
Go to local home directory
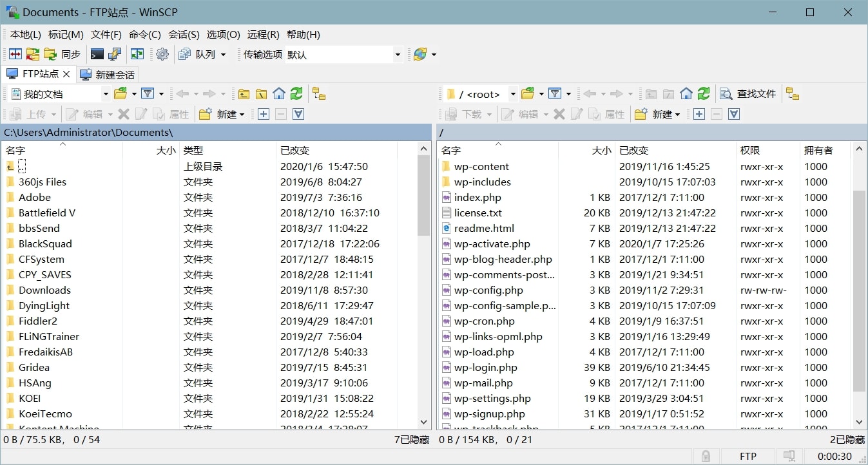click(278, 94)
